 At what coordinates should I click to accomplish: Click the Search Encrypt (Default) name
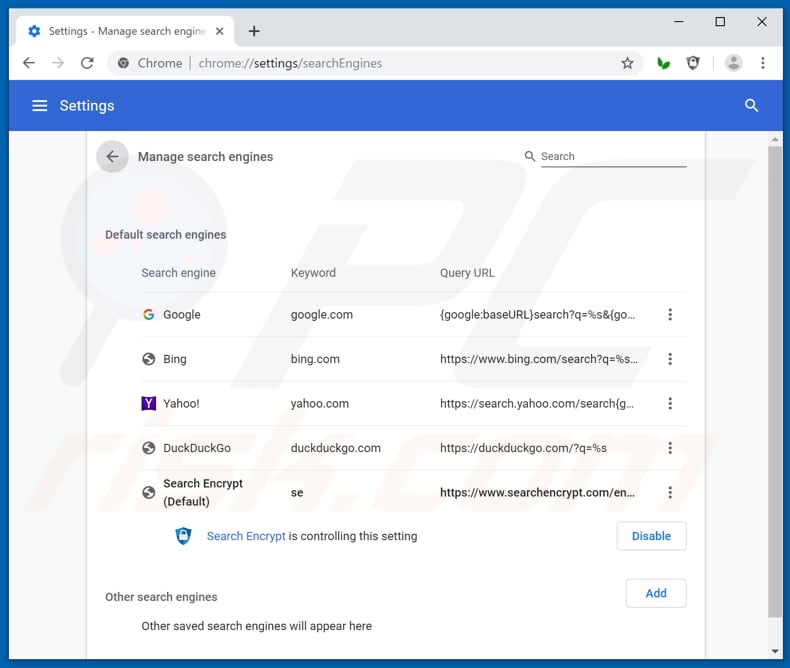pyautogui.click(x=203, y=492)
